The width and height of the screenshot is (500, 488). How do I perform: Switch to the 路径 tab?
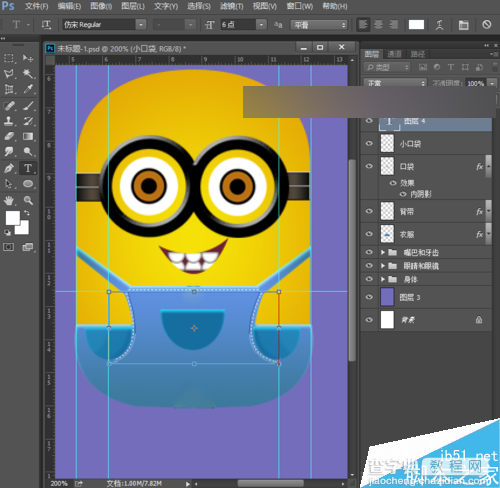[x=418, y=54]
